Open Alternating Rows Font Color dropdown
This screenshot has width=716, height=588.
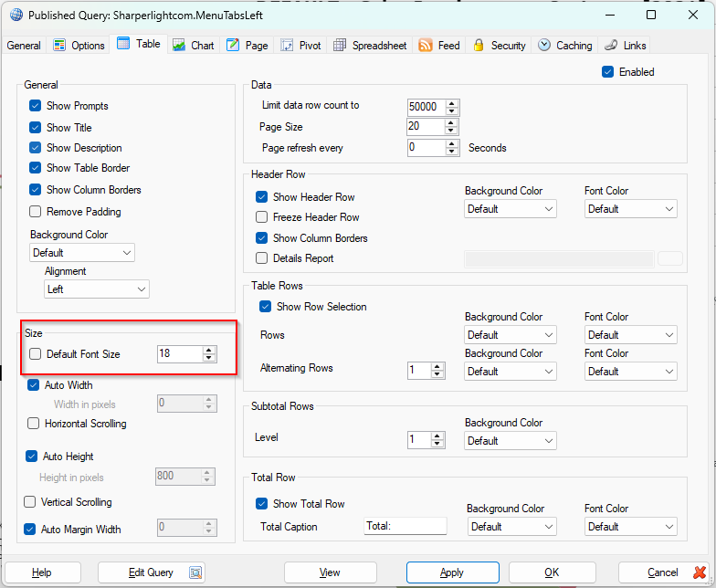click(x=630, y=372)
